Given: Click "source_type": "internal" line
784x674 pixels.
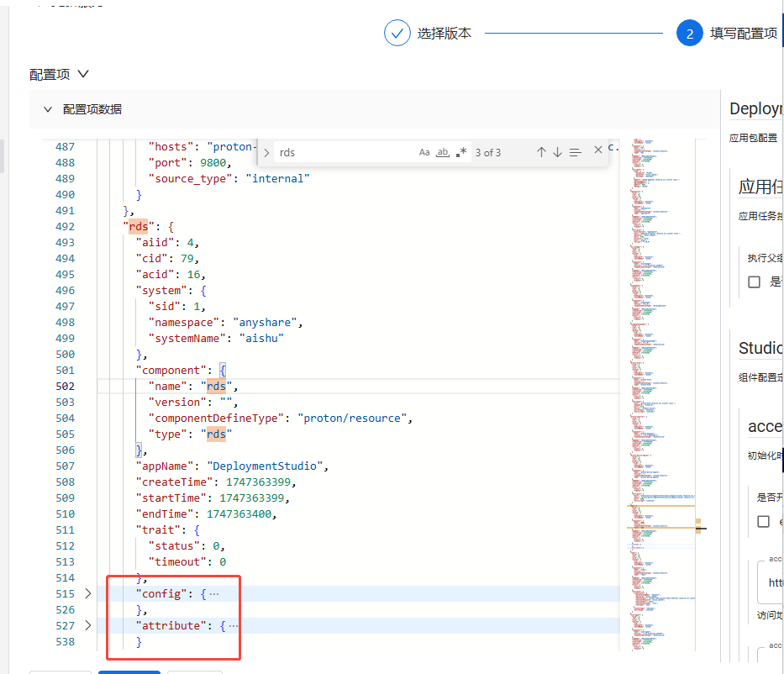Looking at the screenshot, I should click(x=229, y=178).
